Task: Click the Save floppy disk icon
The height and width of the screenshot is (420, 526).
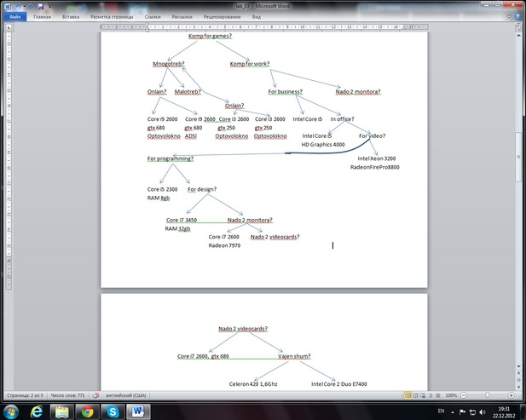Action: (41, 6)
